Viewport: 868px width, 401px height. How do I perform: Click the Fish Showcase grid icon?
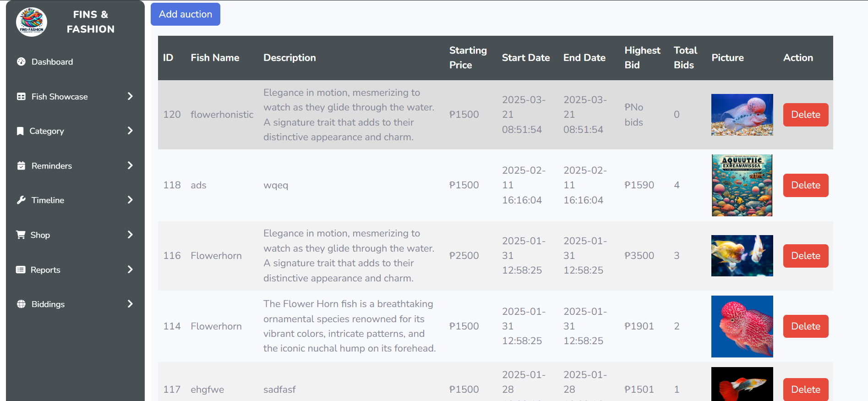(x=21, y=97)
